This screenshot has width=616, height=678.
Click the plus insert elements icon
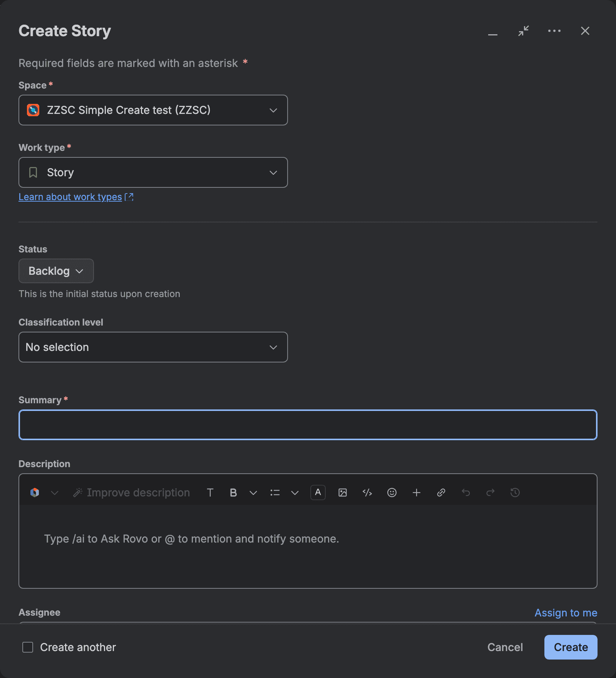point(417,493)
